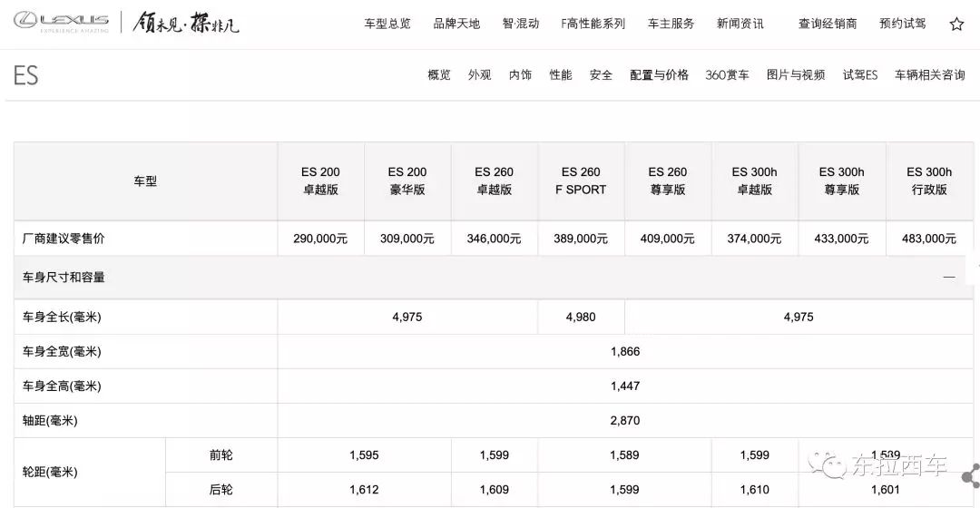This screenshot has height=508, width=980.
Task: Click the ES 260 F SPORT column header
Action: tap(581, 181)
